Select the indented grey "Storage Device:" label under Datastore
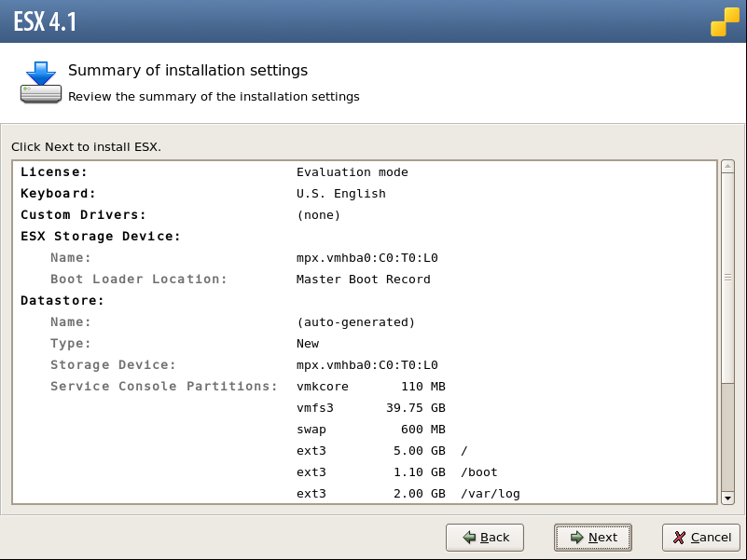This screenshot has width=747, height=560. [x=114, y=364]
